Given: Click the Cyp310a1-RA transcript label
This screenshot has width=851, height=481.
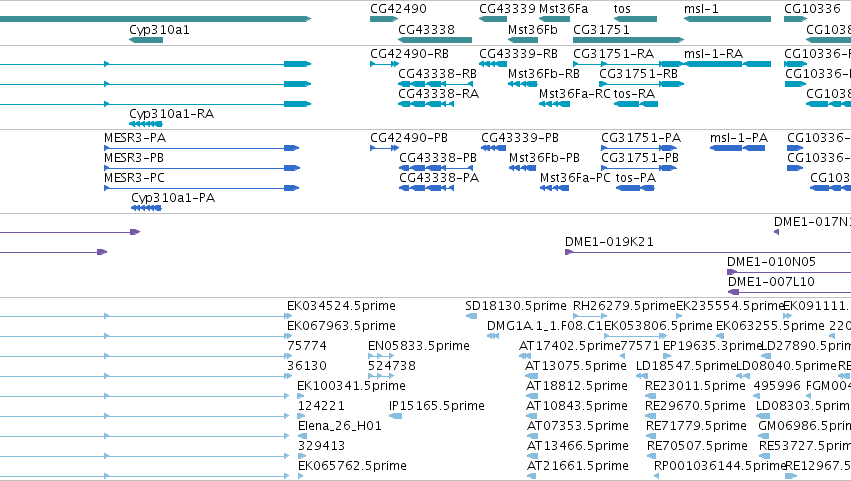Looking at the screenshot, I should (x=172, y=114).
